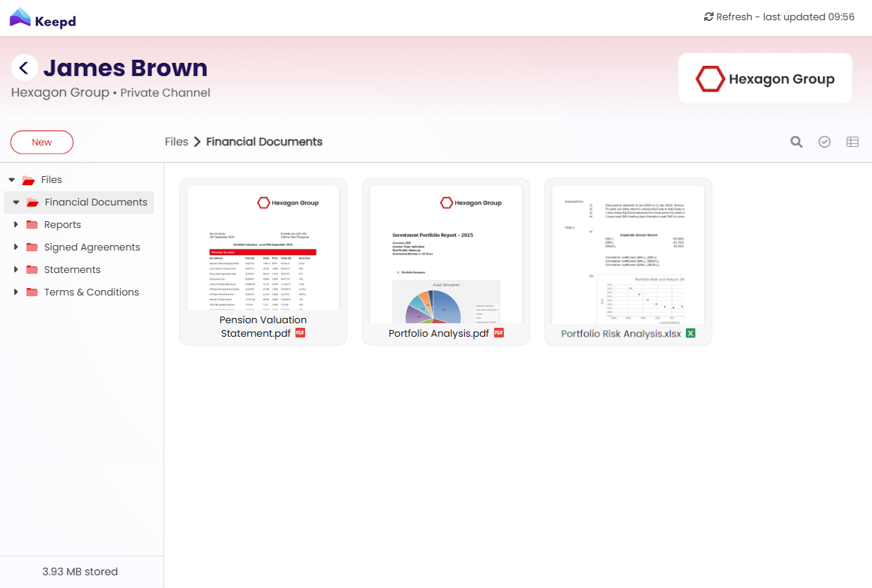Click the Statements folder icon
This screenshot has height=588, width=872.
point(32,270)
